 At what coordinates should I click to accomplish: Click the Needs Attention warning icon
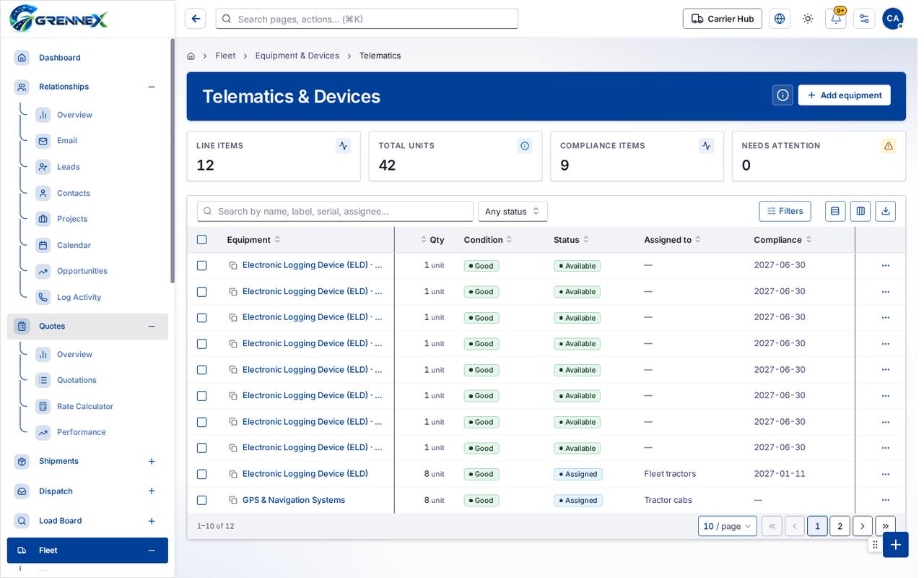pos(889,146)
